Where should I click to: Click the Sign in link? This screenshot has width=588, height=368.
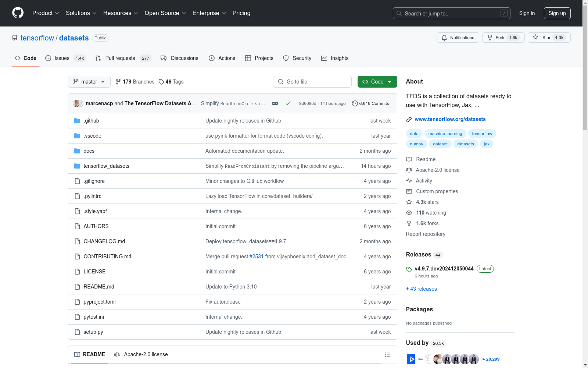[527, 13]
